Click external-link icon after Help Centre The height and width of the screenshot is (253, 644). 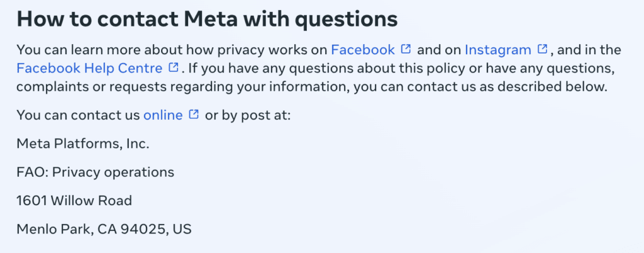coord(174,67)
